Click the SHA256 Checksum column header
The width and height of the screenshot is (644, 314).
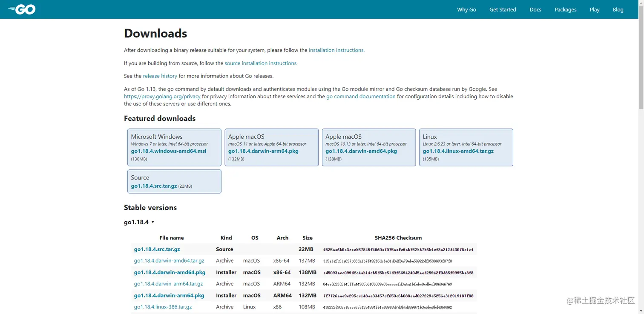click(398, 238)
